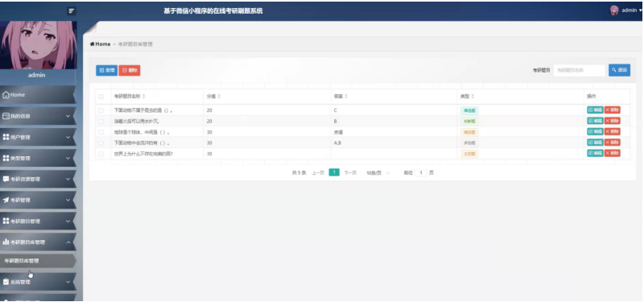Sort by the 考研题目名称 column arrows

pos(144,97)
